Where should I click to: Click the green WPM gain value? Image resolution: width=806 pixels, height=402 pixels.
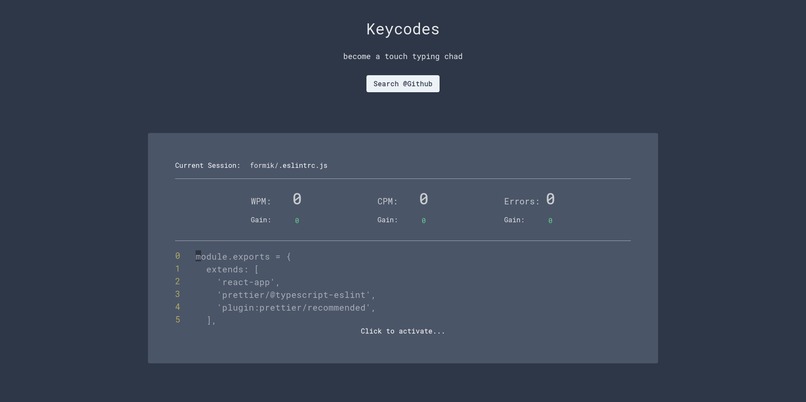(x=297, y=221)
